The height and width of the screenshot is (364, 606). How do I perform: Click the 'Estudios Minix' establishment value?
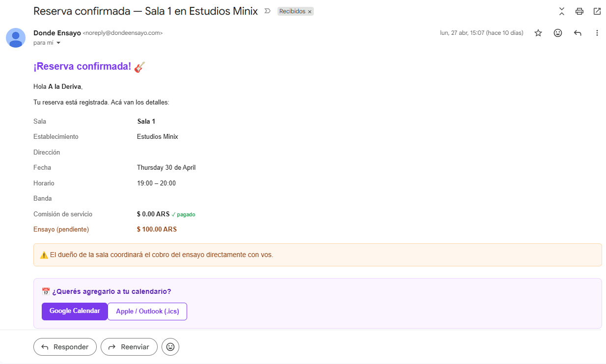tap(158, 136)
